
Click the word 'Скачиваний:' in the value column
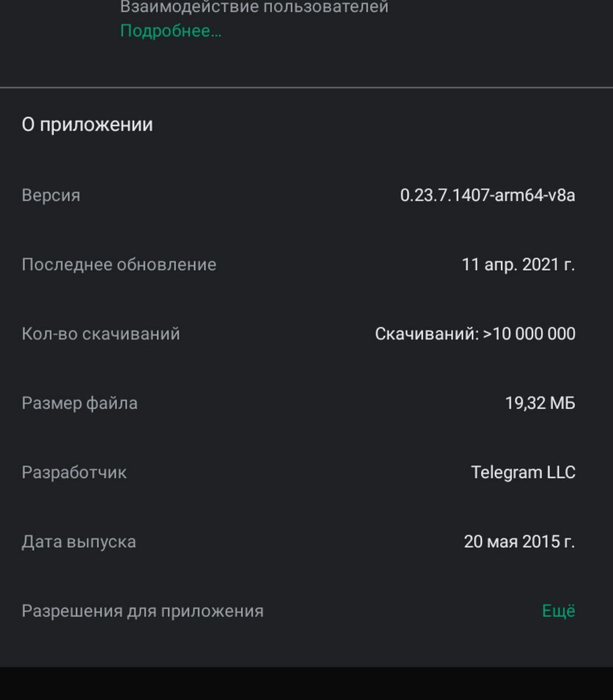(x=427, y=334)
